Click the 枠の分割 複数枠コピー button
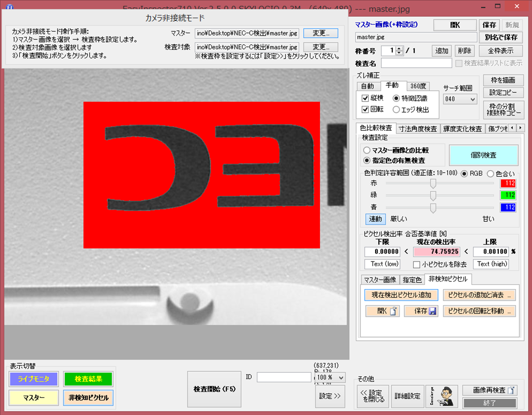This screenshot has height=415, width=532. click(x=503, y=110)
